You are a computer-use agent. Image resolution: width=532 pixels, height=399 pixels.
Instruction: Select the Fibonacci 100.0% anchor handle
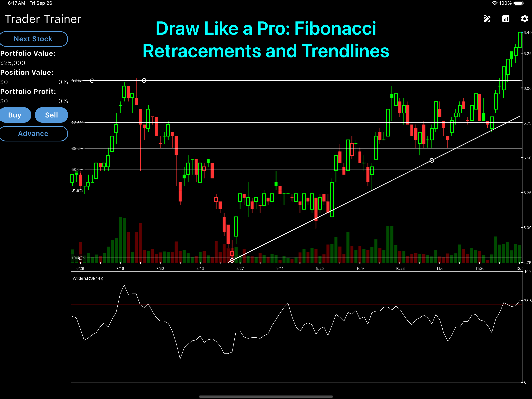tap(80, 258)
